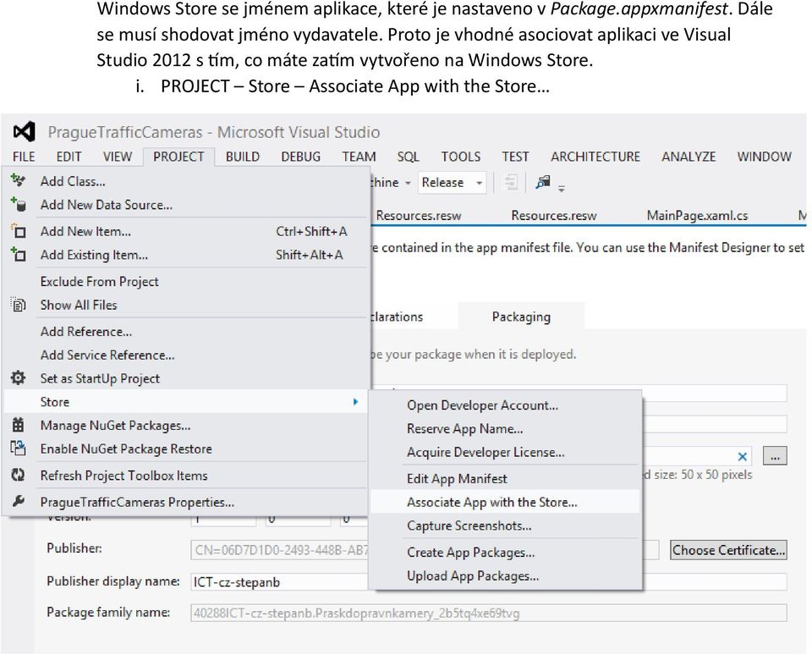Select Associate App with the Store
The image size is (812, 655).
(x=505, y=502)
